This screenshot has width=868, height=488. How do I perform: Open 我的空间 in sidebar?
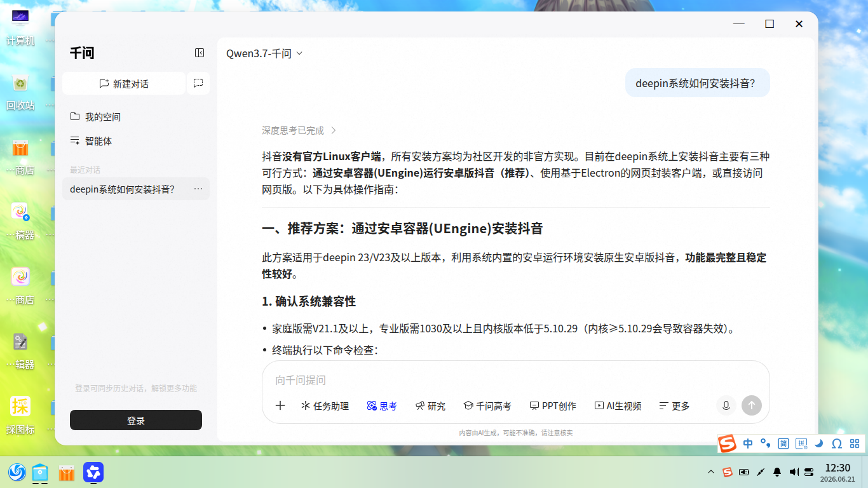[95, 117]
